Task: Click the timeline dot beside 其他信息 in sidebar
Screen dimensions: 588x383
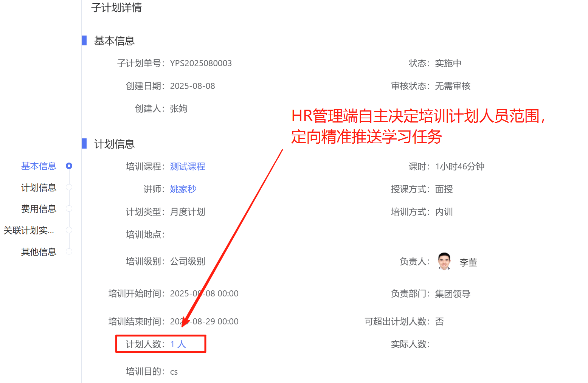Action: (69, 251)
